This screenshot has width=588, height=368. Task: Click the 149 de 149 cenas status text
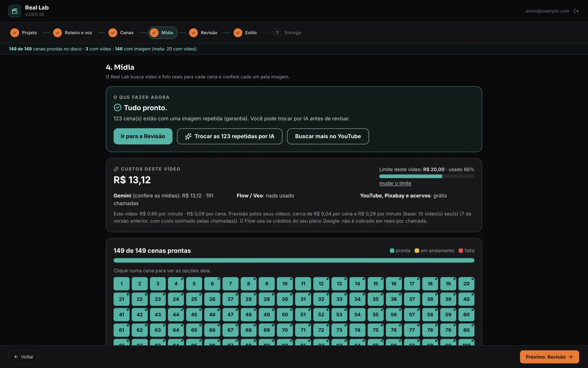coord(103,49)
